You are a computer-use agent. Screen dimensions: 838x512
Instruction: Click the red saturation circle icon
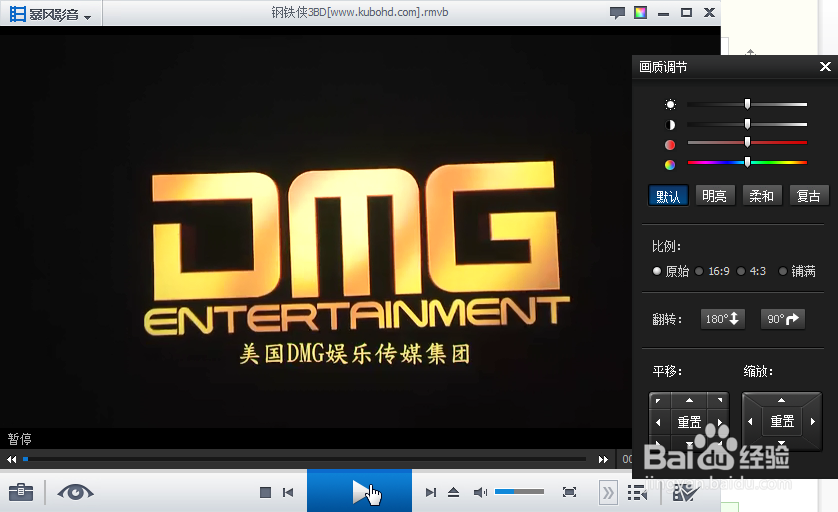tap(670, 145)
